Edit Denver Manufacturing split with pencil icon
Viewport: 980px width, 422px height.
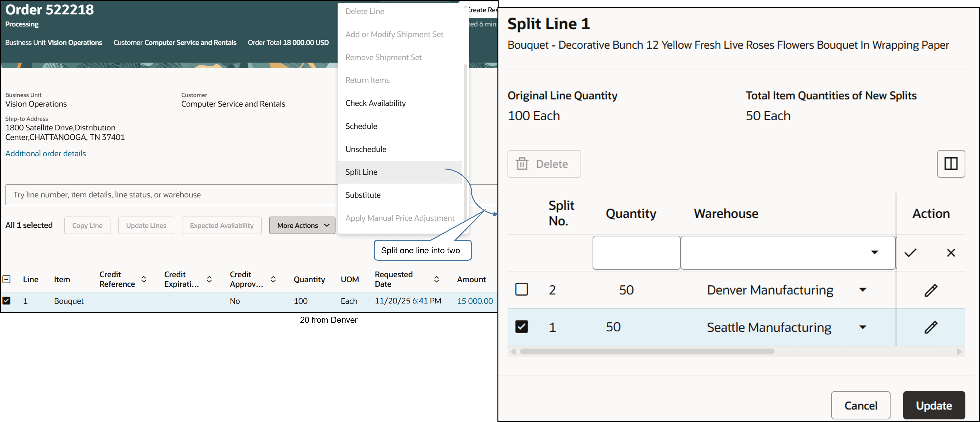click(x=931, y=290)
